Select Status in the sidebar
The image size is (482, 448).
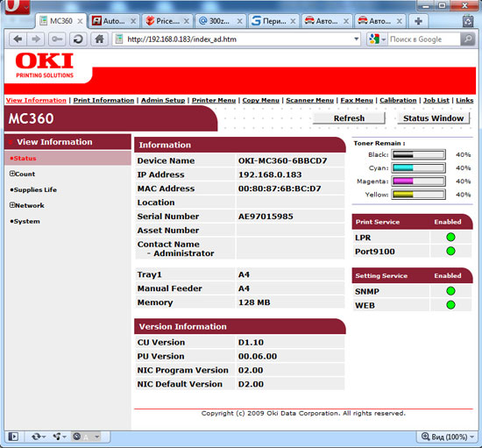[67, 158]
